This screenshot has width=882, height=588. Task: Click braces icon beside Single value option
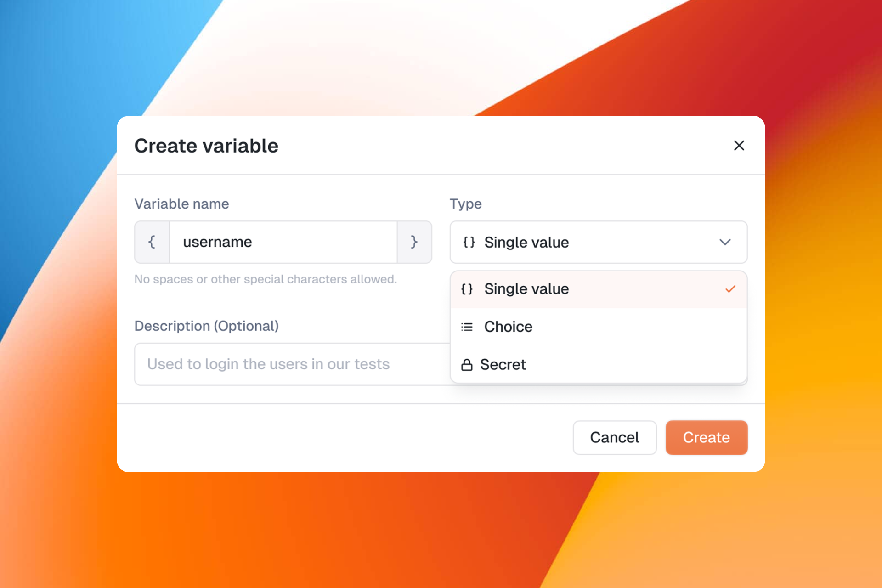click(467, 289)
